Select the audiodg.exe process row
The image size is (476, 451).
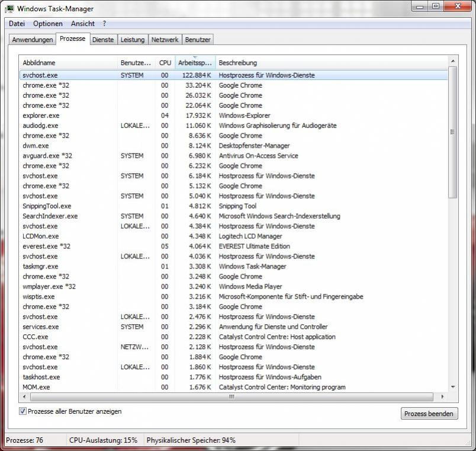coord(233,126)
